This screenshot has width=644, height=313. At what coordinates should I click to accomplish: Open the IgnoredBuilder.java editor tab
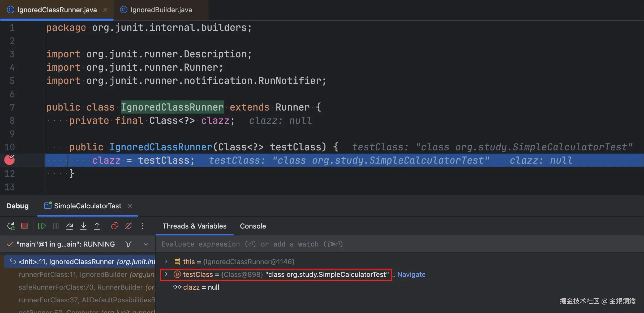coord(161,10)
